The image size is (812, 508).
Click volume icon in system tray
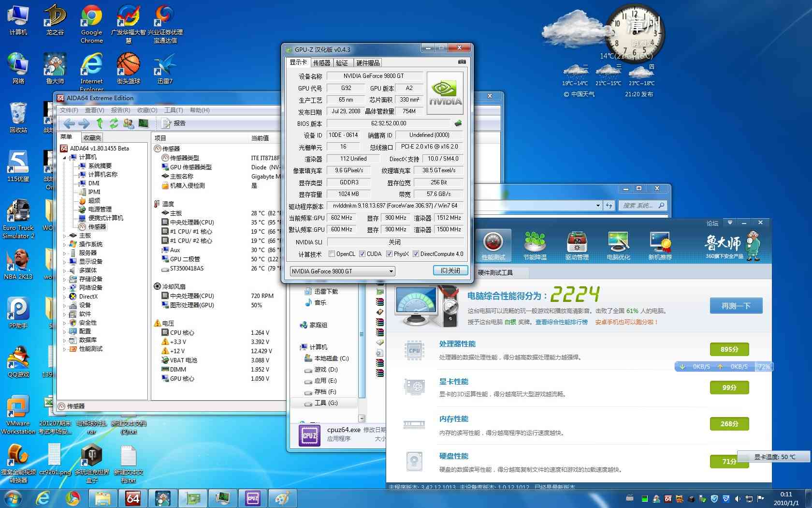click(738, 498)
